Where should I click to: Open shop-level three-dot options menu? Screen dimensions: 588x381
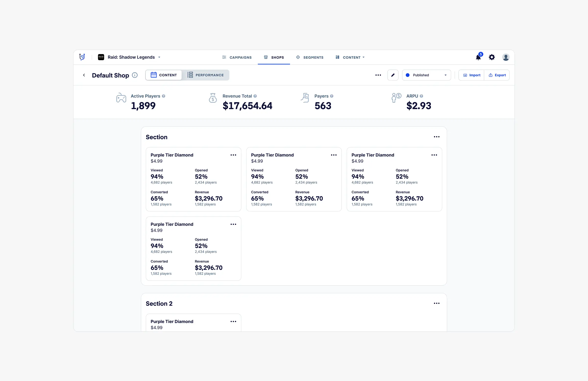[x=378, y=75]
